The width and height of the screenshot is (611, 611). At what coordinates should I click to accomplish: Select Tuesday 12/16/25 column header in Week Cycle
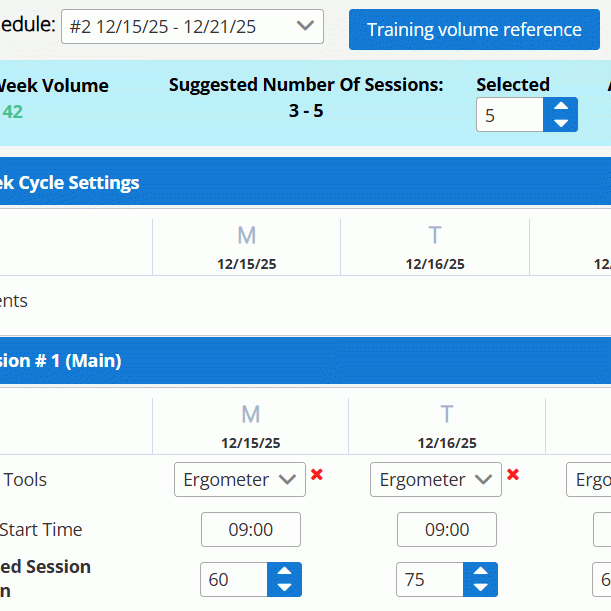435,247
